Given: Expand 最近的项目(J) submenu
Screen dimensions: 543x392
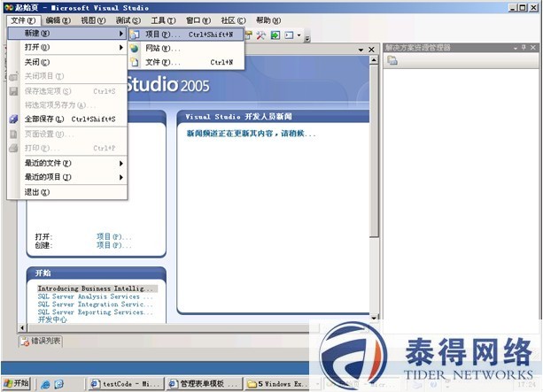Looking at the screenshot, I should pyautogui.click(x=67, y=177).
